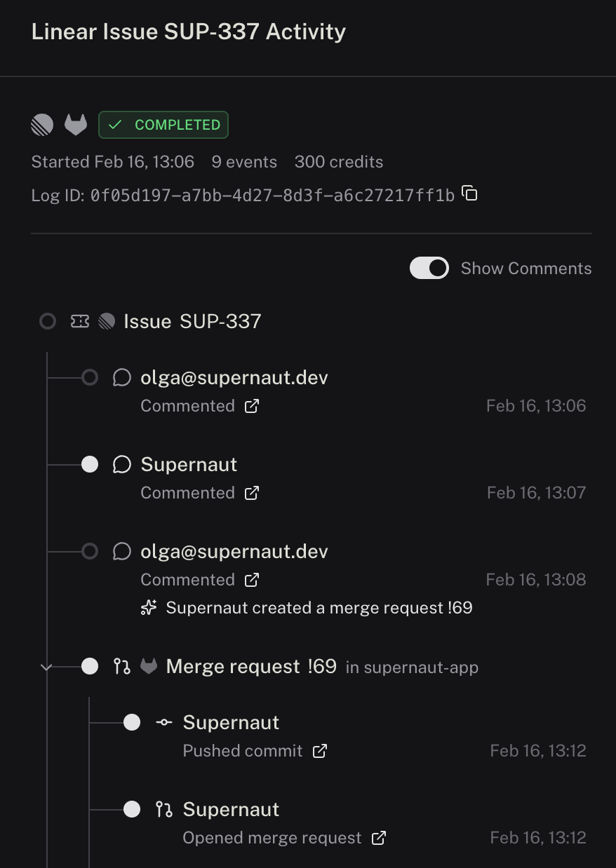The width and height of the screenshot is (616, 868).
Task: Click the COMPLETED status badge
Action: [x=163, y=124]
